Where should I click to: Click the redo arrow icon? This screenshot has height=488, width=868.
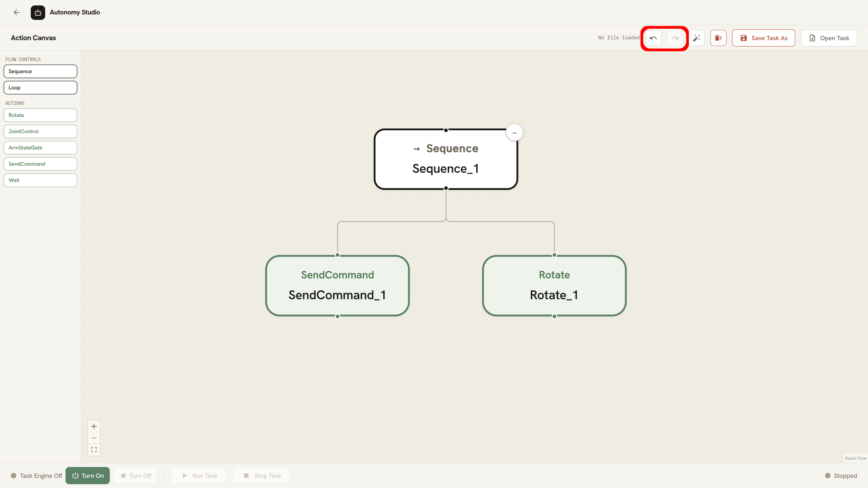point(675,38)
